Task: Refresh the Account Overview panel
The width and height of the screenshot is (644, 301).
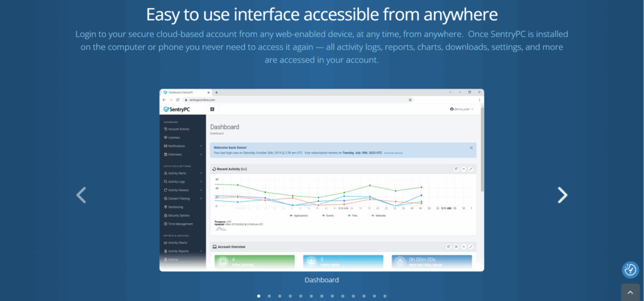Action: pyautogui.click(x=448, y=247)
